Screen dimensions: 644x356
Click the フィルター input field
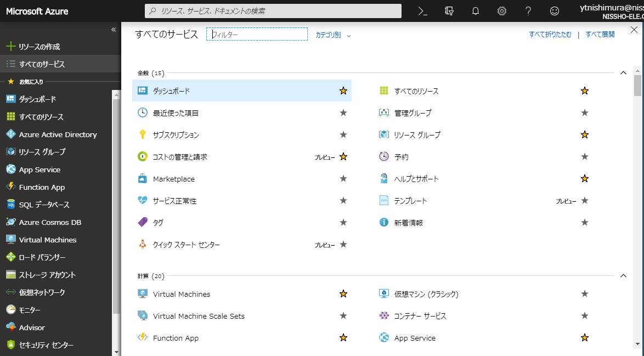[x=257, y=35]
